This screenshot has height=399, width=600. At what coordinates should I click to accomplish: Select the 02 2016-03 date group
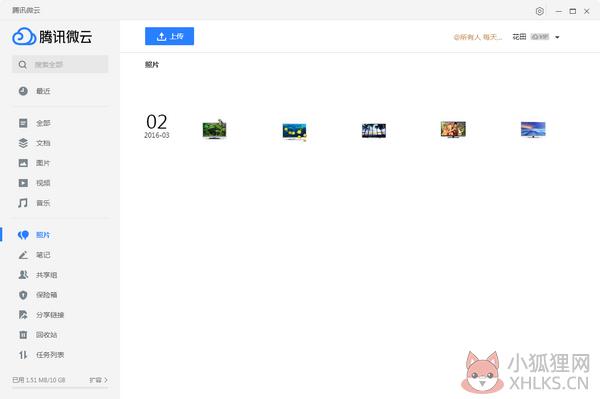[157, 126]
